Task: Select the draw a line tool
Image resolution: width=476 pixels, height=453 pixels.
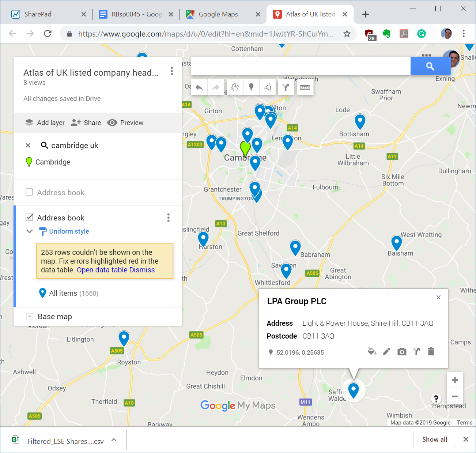Action: 268,87
